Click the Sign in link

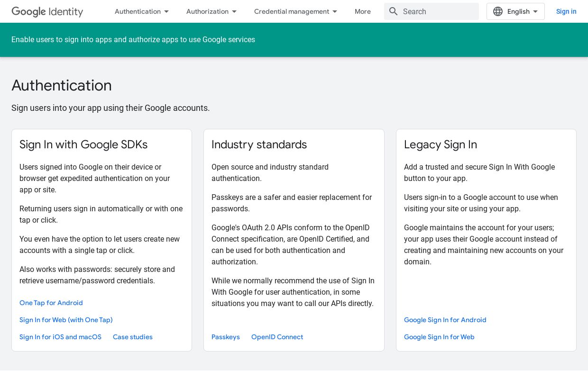566,11
